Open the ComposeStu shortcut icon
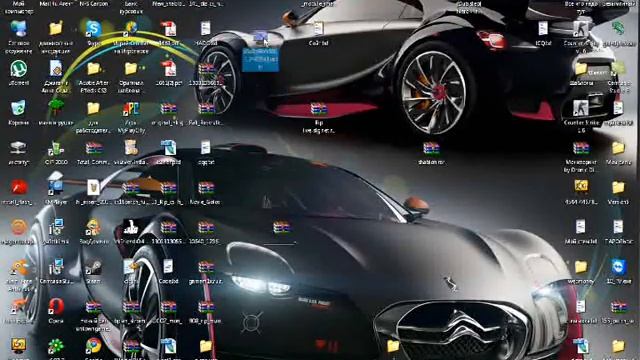640x360 pixels. 56,267
